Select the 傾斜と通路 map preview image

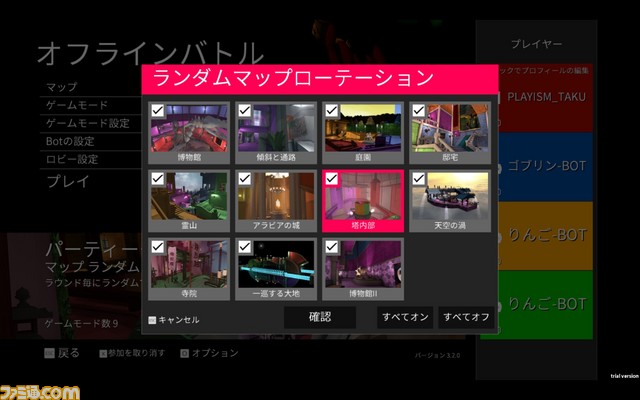(276, 128)
